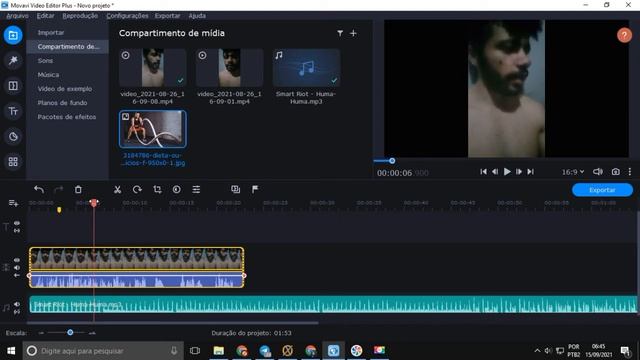
Task: Open Clip properties sliders icon
Action: coord(196,189)
